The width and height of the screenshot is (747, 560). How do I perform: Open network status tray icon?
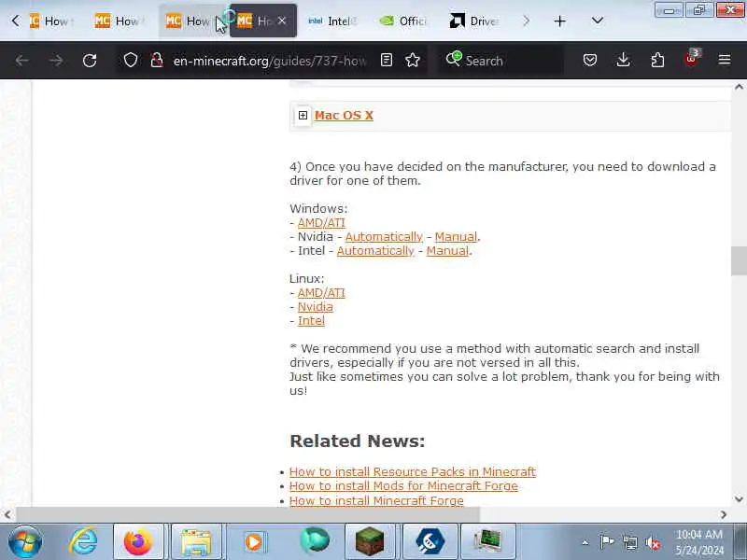tap(629, 542)
